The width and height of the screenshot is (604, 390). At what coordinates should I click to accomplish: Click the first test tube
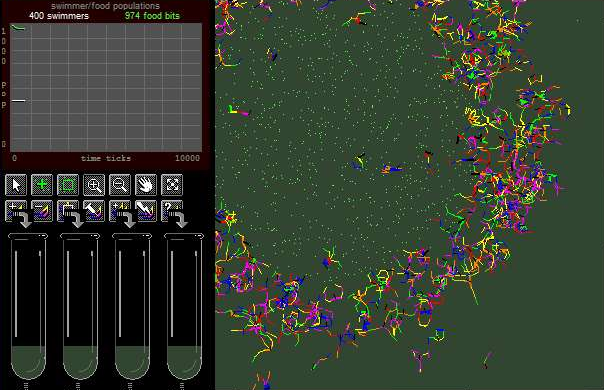(28, 306)
